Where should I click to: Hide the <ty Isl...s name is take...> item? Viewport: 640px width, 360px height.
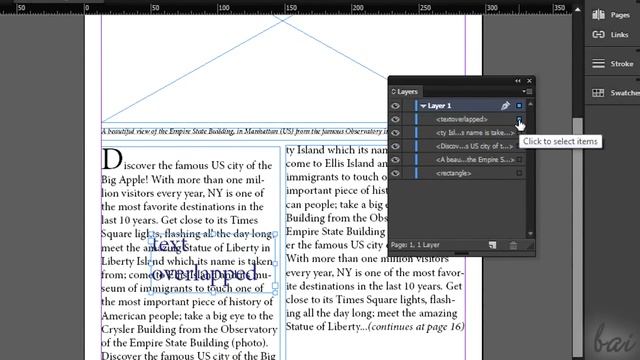tap(395, 133)
